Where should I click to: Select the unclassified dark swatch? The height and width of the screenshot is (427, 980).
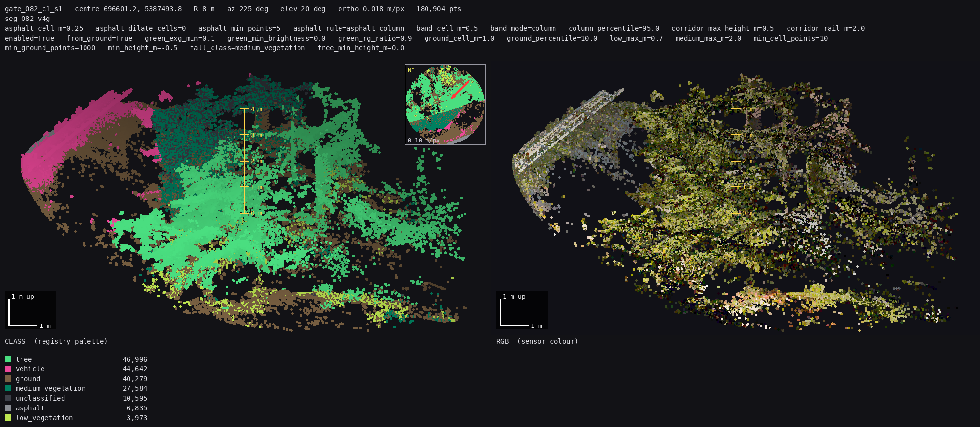coord(8,398)
